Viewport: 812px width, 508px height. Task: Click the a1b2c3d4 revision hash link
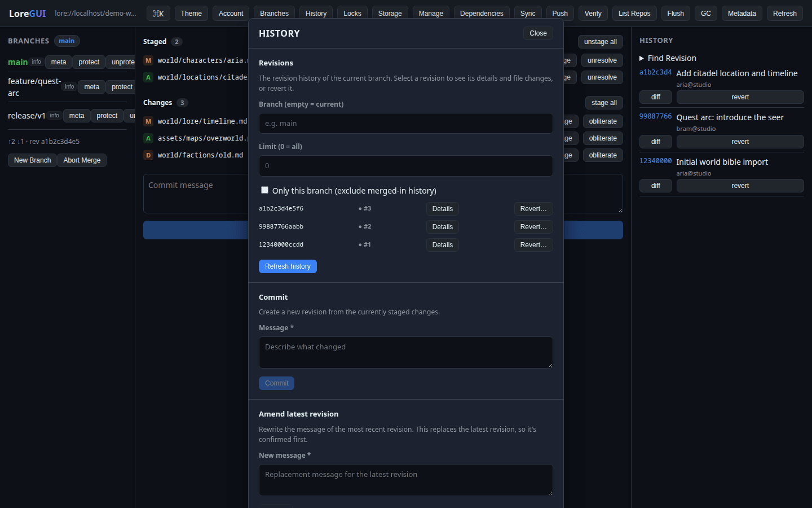[655, 72]
